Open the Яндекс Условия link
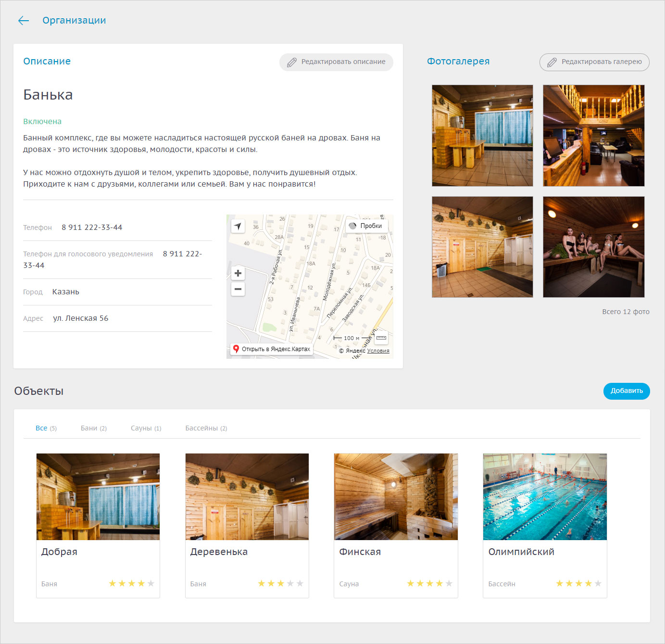The width and height of the screenshot is (665, 644). click(x=378, y=351)
